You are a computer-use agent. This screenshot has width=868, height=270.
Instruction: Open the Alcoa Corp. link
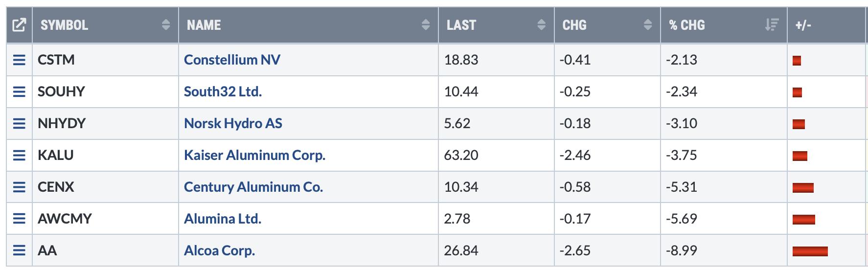pos(219,250)
